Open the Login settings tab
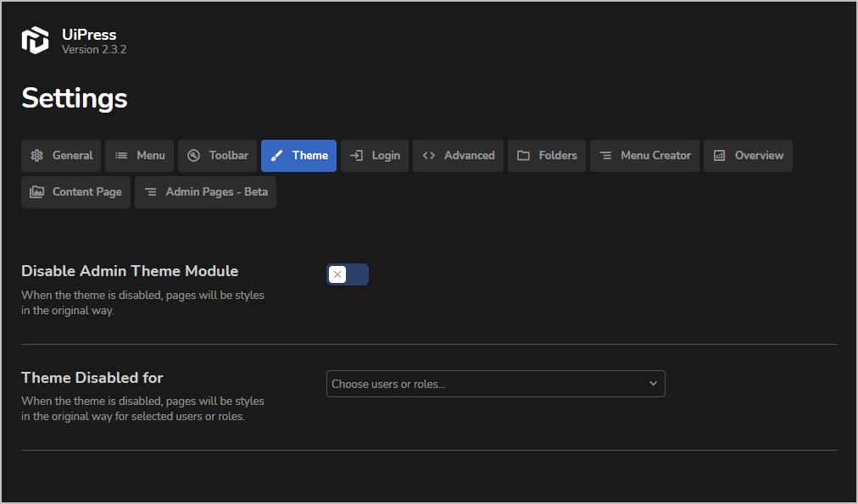 point(375,156)
